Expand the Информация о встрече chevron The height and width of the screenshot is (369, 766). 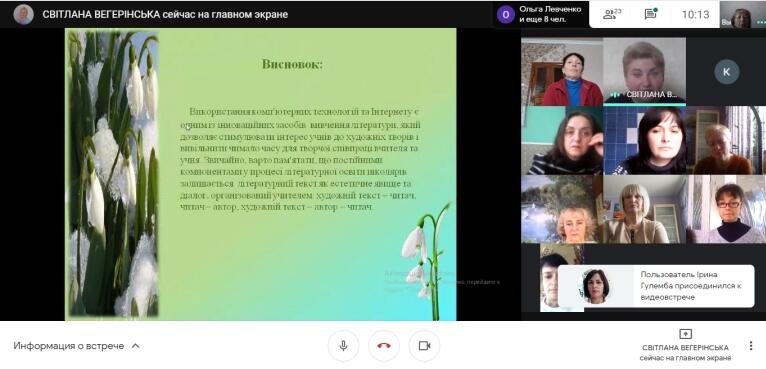(136, 346)
